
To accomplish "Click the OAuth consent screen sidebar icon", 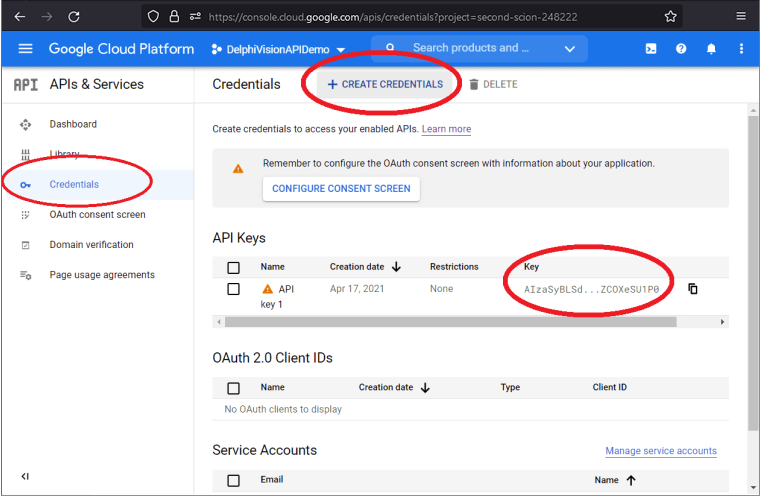I will [25, 215].
